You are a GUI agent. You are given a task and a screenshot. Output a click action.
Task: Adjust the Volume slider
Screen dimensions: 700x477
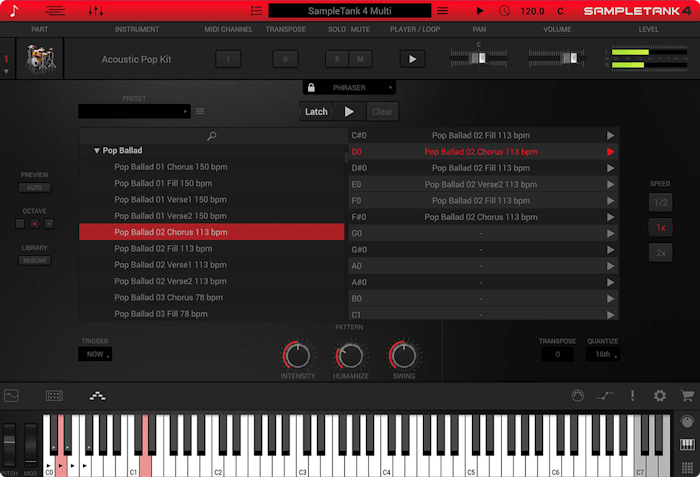[x=556, y=58]
